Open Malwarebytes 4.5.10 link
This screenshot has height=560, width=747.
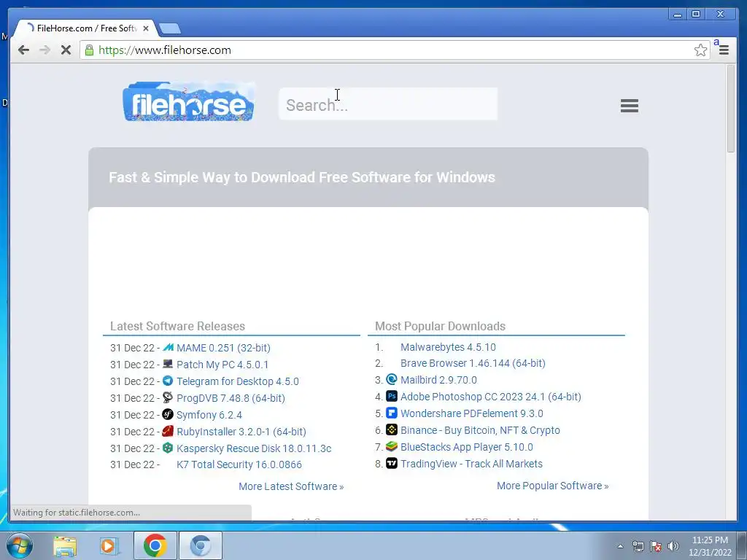[448, 346]
